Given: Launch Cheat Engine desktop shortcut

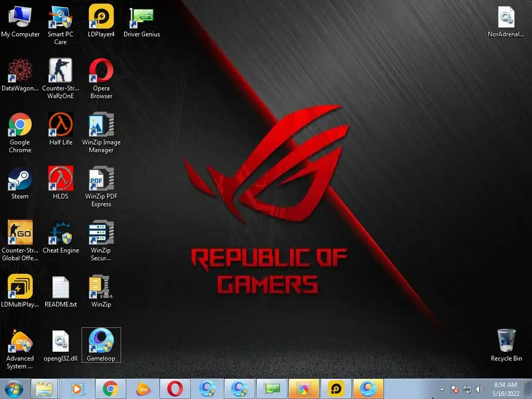Looking at the screenshot, I should (x=60, y=237).
